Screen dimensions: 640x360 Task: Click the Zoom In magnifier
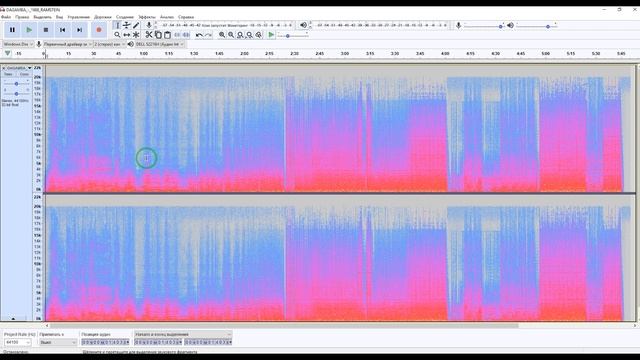(x=222, y=35)
